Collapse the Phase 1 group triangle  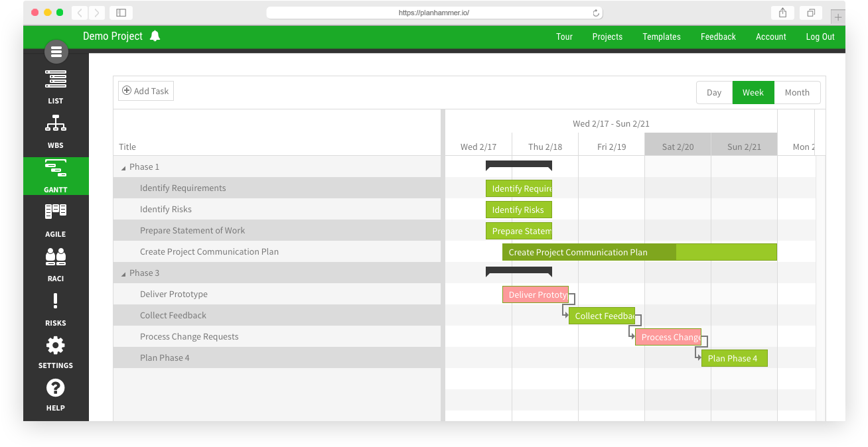123,168
